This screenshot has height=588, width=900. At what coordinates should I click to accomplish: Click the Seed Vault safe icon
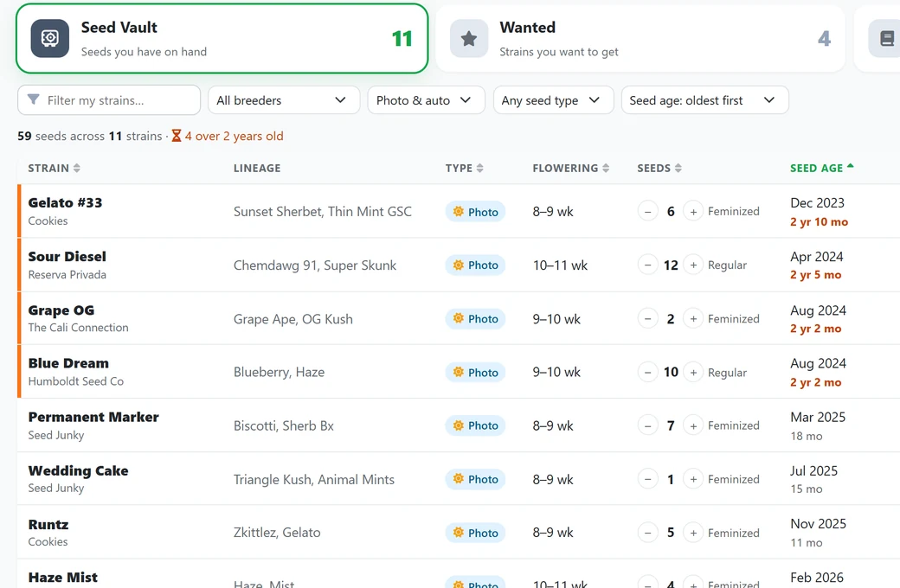(x=50, y=38)
